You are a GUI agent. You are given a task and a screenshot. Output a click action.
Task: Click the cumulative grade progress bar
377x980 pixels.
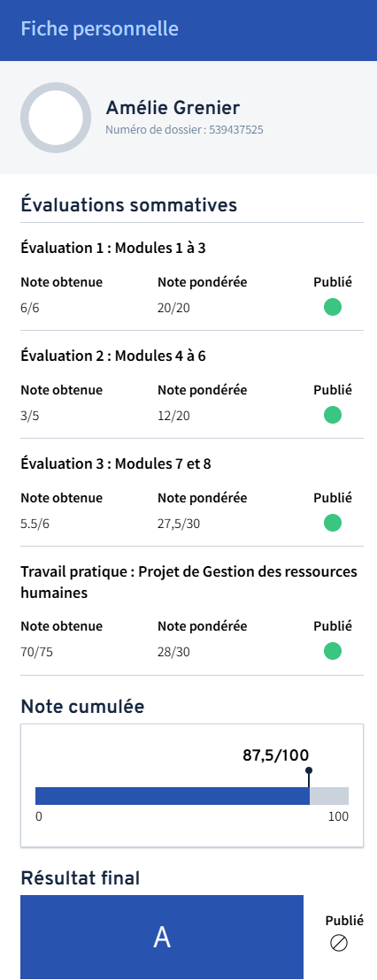192,796
